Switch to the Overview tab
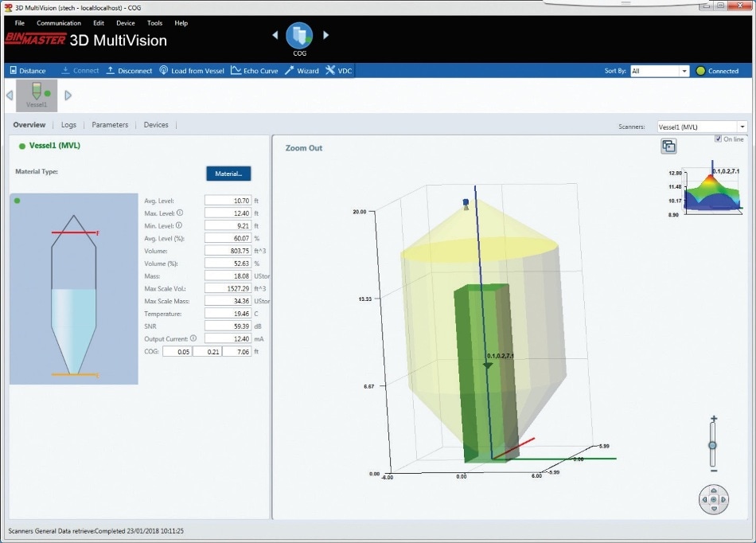 29,125
